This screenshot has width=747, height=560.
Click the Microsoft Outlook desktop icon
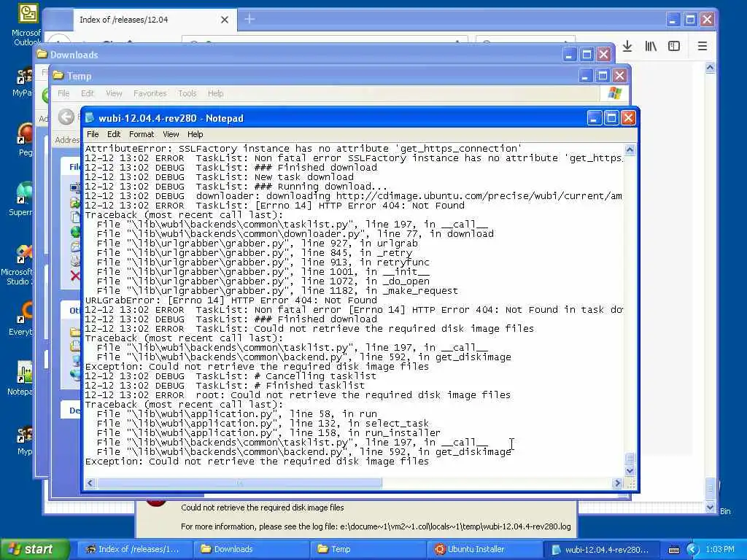click(x=27, y=24)
